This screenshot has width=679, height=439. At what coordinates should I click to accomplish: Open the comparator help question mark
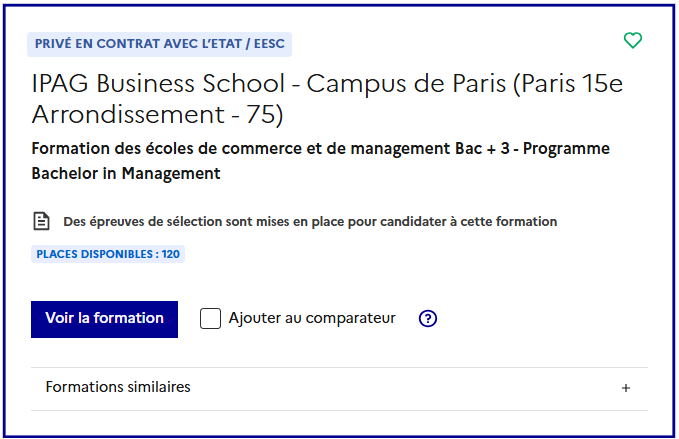coord(428,319)
